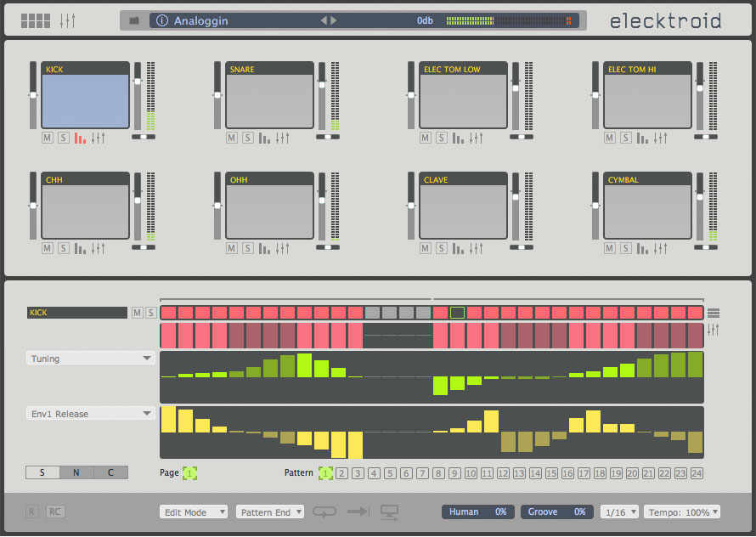756x537 pixels.
Task: Open the Tuning parameter dropdown
Action: coord(91,359)
